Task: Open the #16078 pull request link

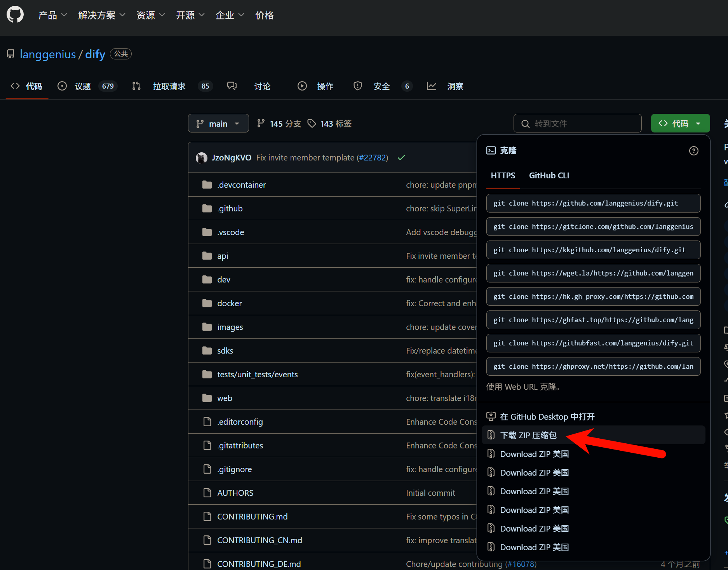Action: pos(521,564)
